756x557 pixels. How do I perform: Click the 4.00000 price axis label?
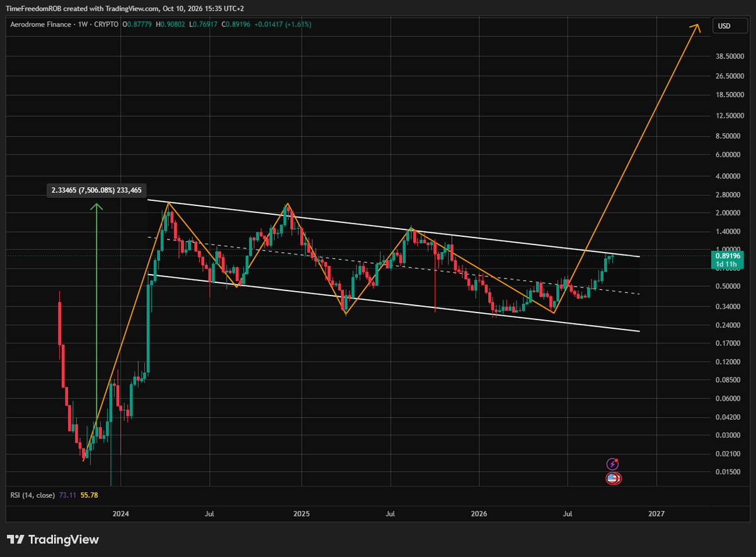click(727, 176)
